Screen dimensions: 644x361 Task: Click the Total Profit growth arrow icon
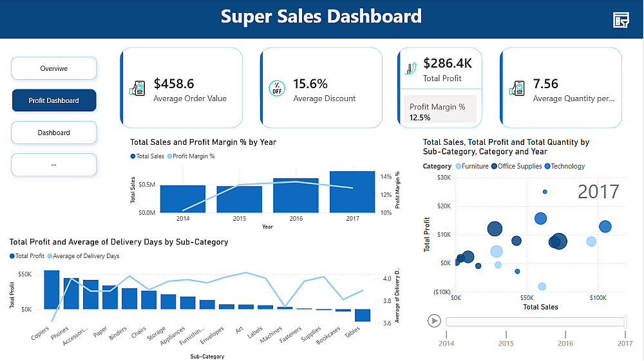click(411, 68)
